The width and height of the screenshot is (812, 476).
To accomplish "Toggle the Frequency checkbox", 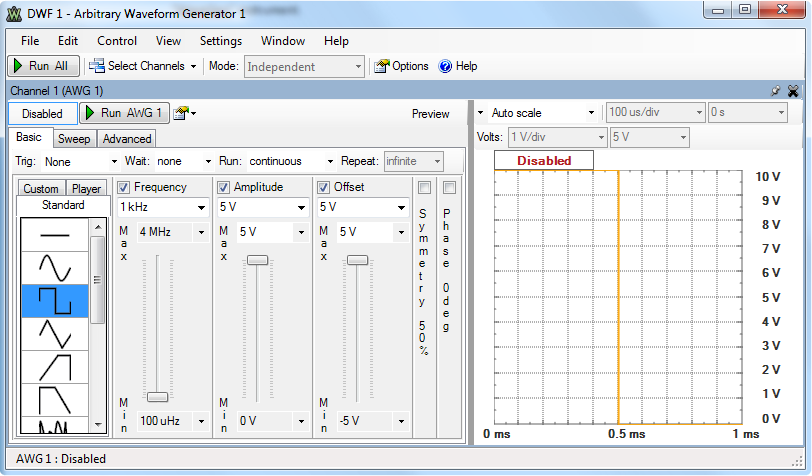I will (123, 187).
